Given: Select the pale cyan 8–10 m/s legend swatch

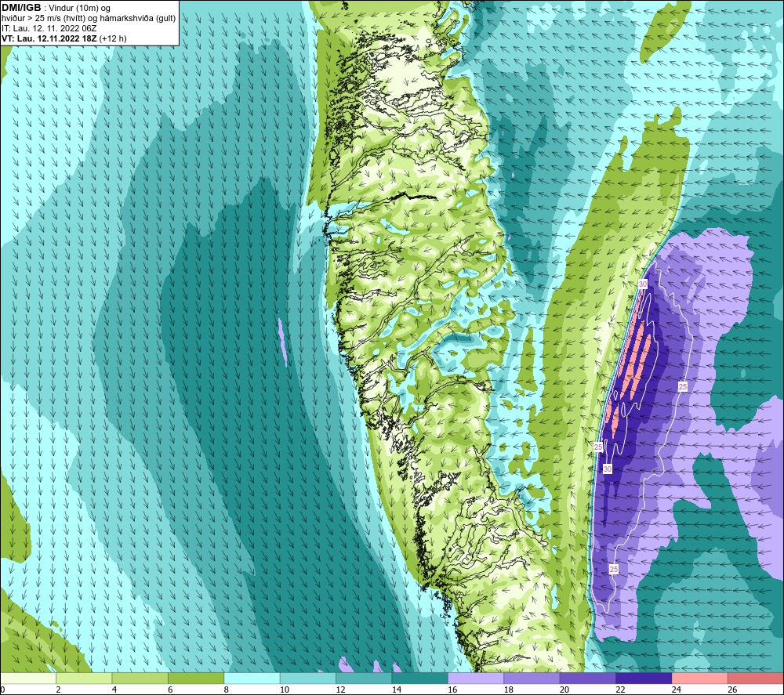Looking at the screenshot, I should pos(252,678).
